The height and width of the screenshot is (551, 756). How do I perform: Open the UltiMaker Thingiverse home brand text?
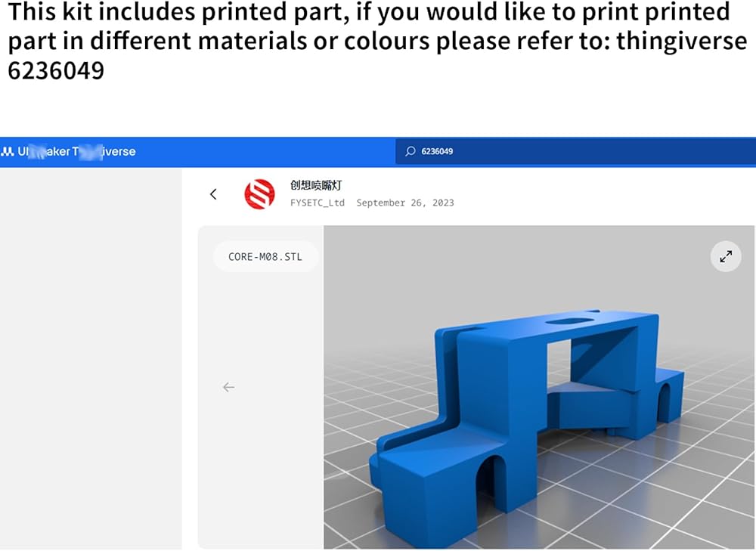click(76, 151)
